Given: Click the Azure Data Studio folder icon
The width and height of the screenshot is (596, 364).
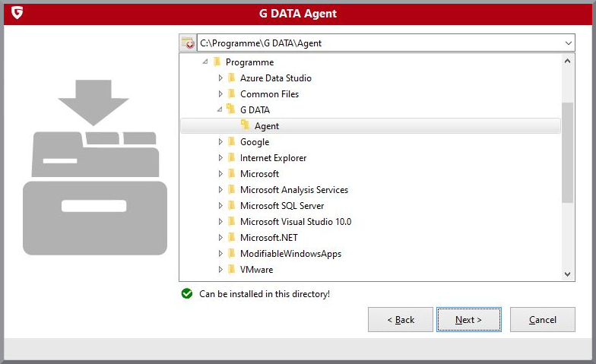Looking at the screenshot, I should click(x=231, y=78).
